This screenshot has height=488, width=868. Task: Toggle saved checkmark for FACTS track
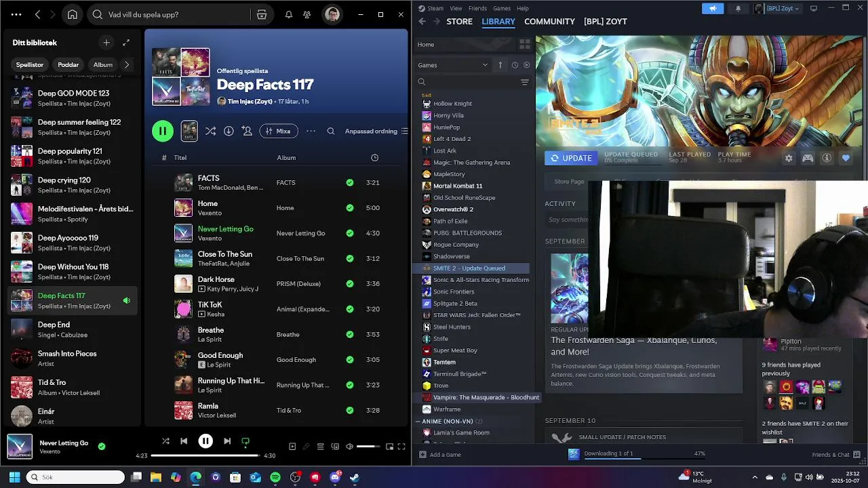(350, 182)
